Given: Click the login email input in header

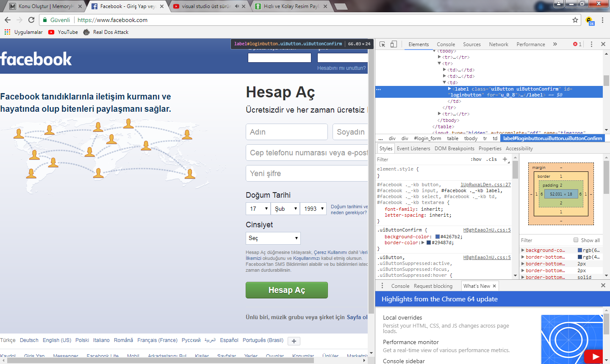Looking at the screenshot, I should tap(280, 58).
